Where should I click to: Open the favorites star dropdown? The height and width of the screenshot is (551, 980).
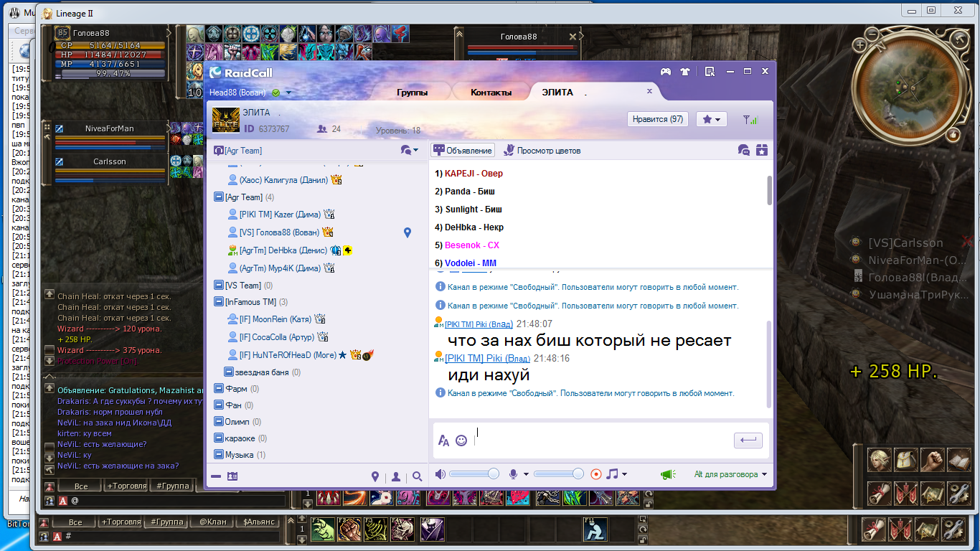tap(712, 119)
